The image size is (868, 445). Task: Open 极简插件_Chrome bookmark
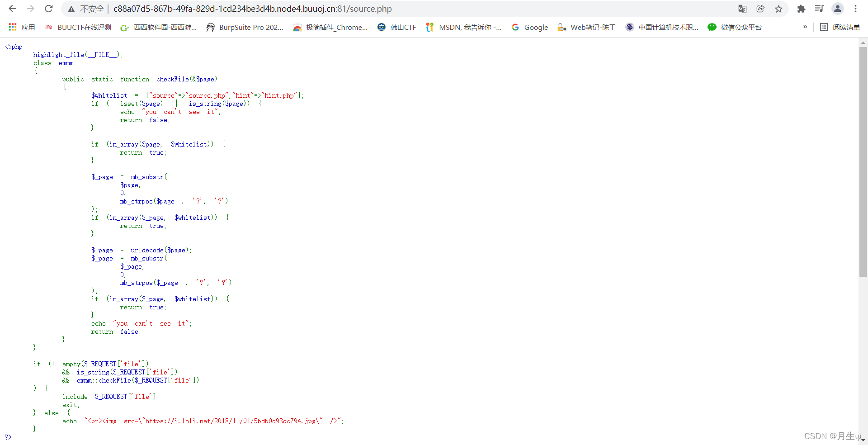[x=330, y=27]
